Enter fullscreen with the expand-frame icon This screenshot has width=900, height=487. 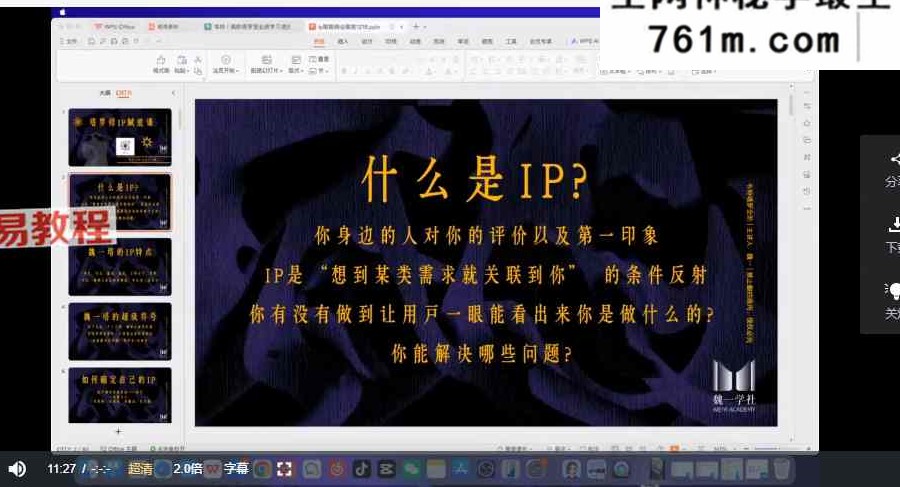(284, 469)
